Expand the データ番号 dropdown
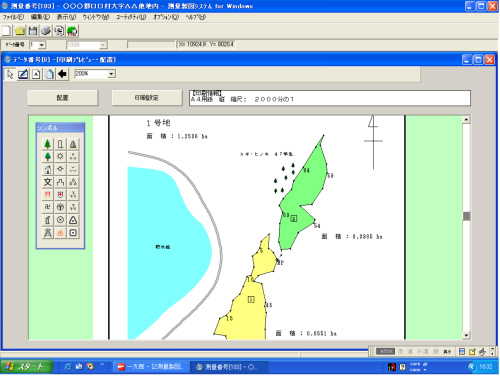Viewport: 500px width, 376px height. pyautogui.click(x=42, y=45)
